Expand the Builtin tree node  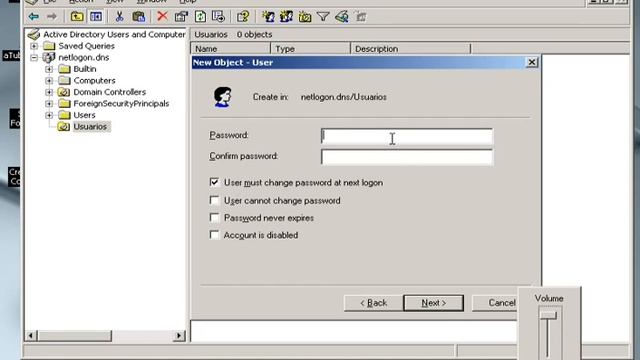coord(49,69)
